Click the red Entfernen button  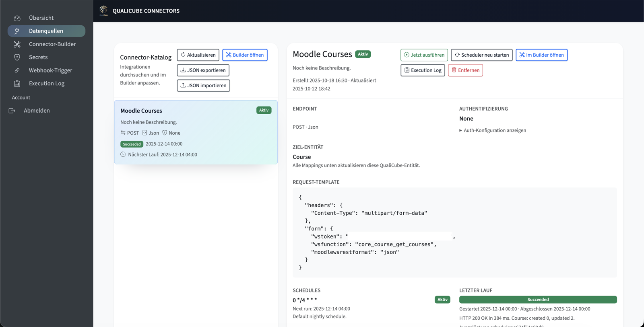pos(465,70)
